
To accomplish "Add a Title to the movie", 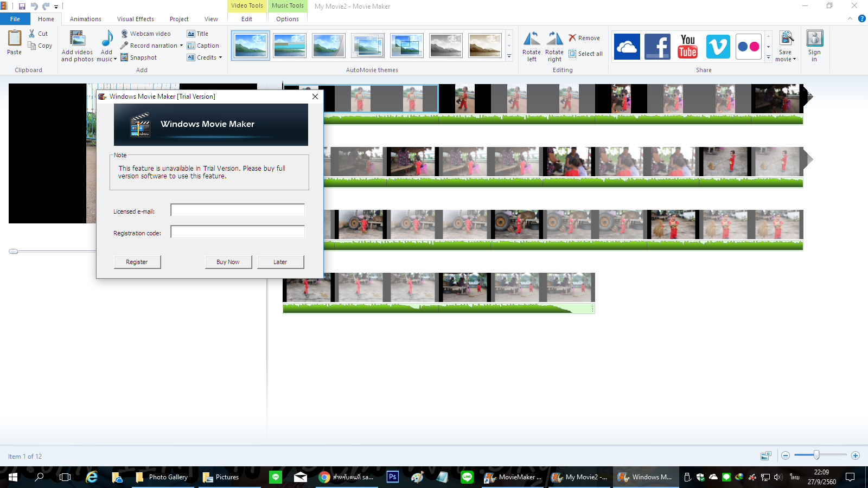I will coord(197,34).
